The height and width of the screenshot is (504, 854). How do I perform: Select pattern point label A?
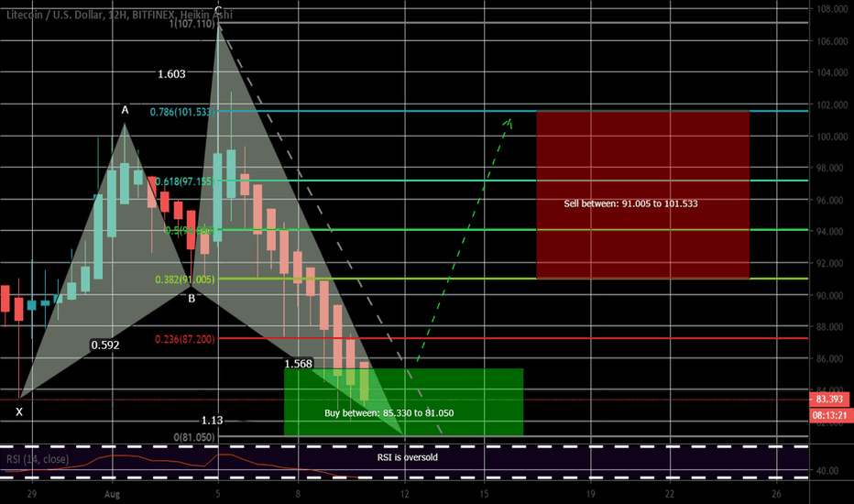pos(125,110)
